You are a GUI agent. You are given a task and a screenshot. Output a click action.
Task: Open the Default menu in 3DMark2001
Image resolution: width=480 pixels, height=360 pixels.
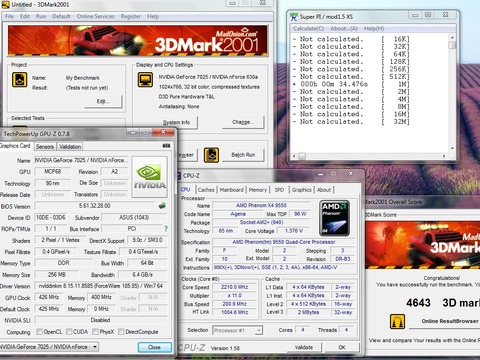pos(61,16)
